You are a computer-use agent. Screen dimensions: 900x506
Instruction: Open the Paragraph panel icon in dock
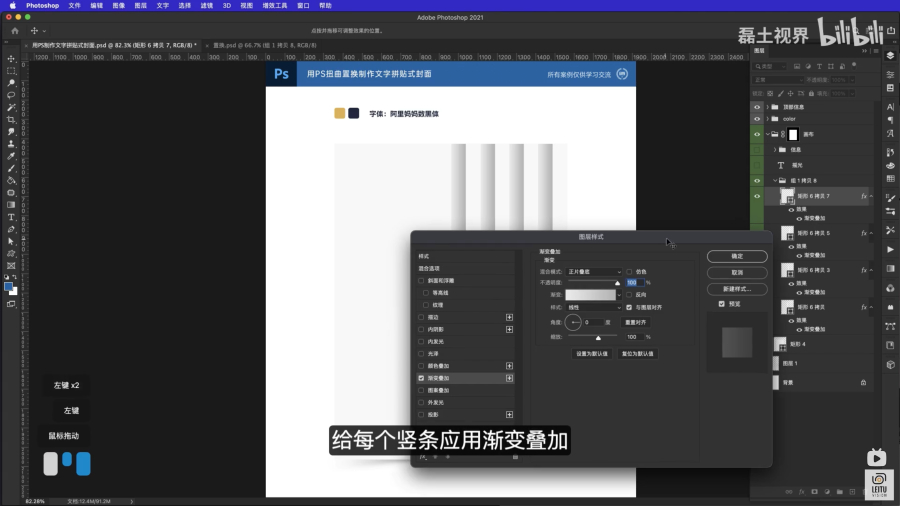click(x=890, y=120)
